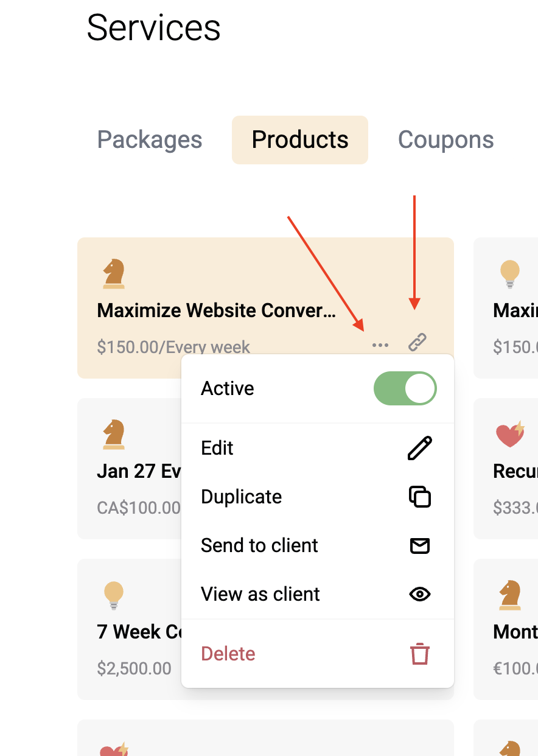Viewport: 538px width, 756px height.
Task: Click the envelope Send to client icon
Action: (420, 545)
